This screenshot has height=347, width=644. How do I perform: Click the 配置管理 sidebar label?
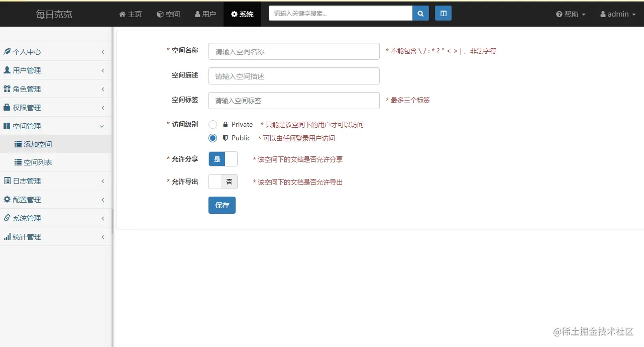point(27,200)
